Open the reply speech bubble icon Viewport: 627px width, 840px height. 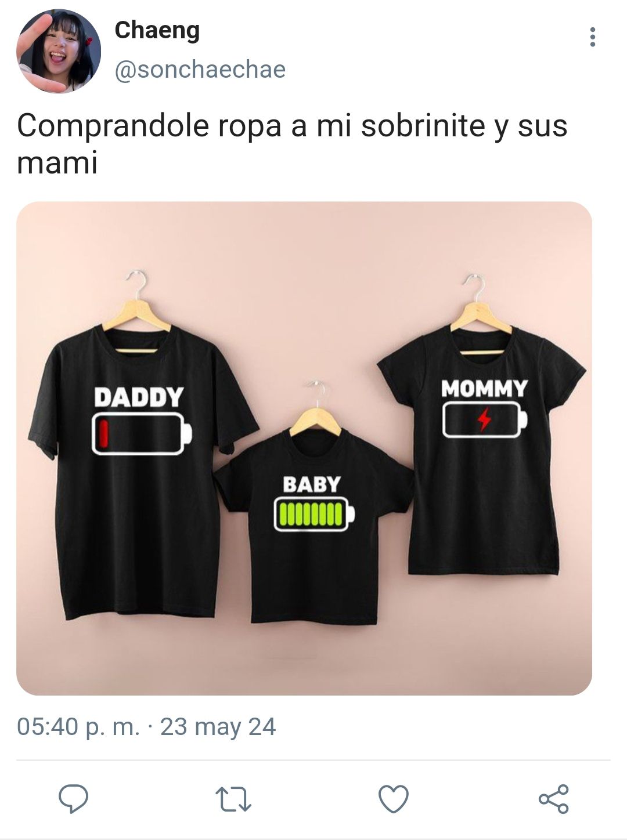(x=74, y=799)
